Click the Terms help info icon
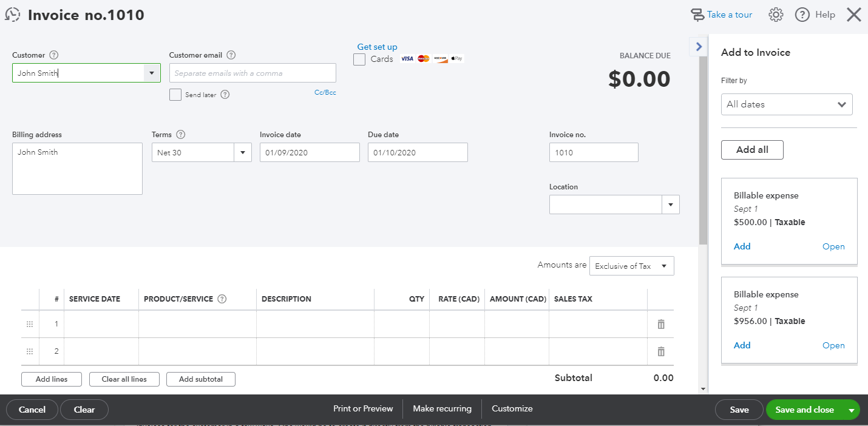This screenshot has height=426, width=868. 180,135
